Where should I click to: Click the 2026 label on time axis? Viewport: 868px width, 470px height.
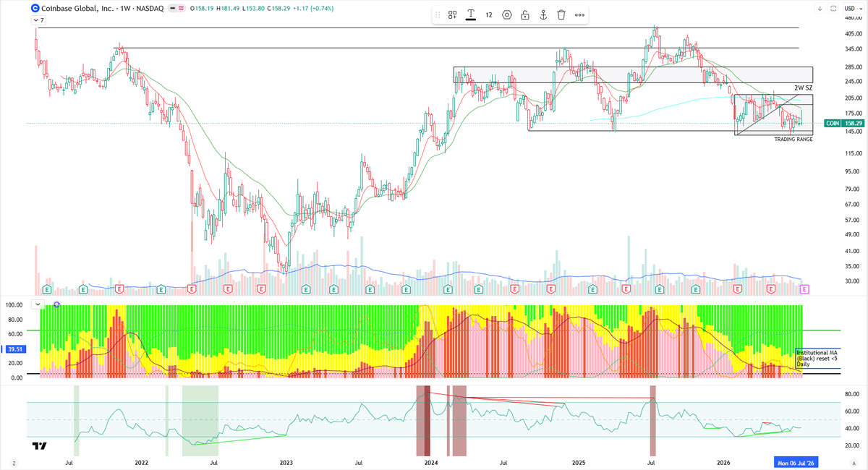[x=723, y=462]
